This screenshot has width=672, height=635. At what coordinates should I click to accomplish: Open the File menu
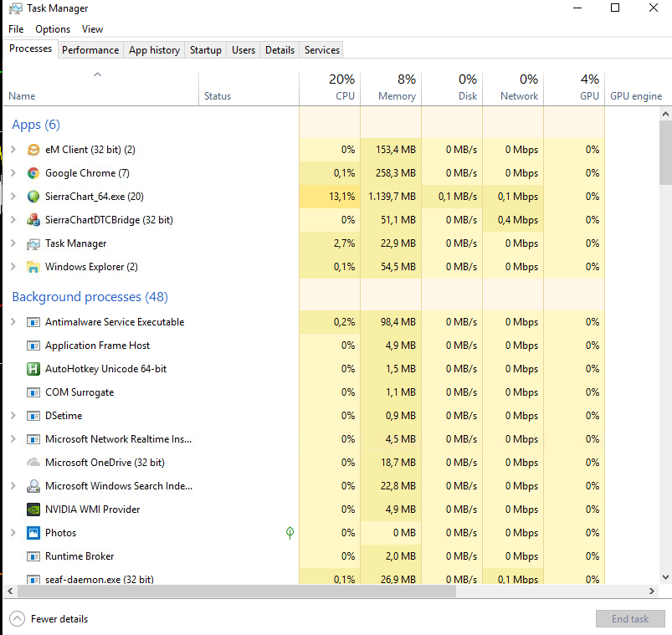(x=16, y=29)
